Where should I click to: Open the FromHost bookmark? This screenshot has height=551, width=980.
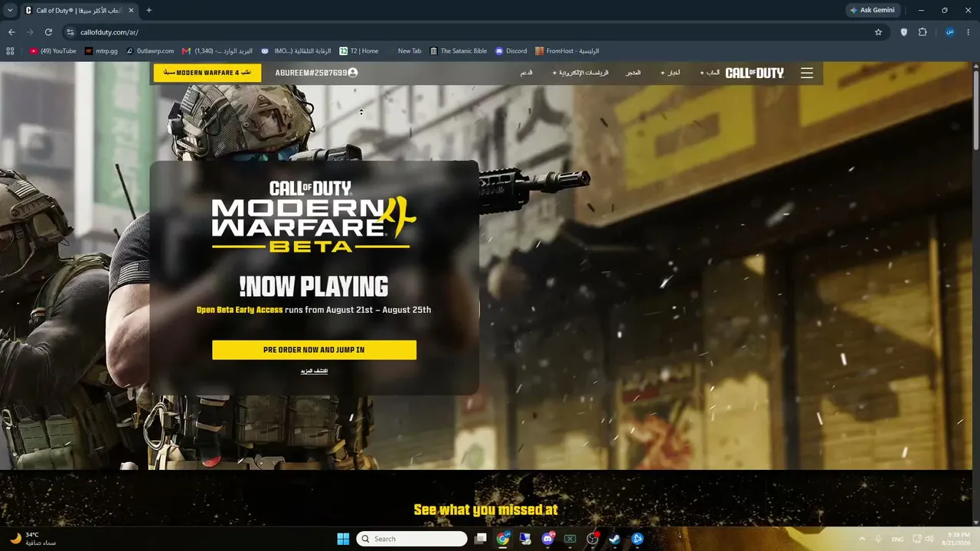[x=567, y=51]
